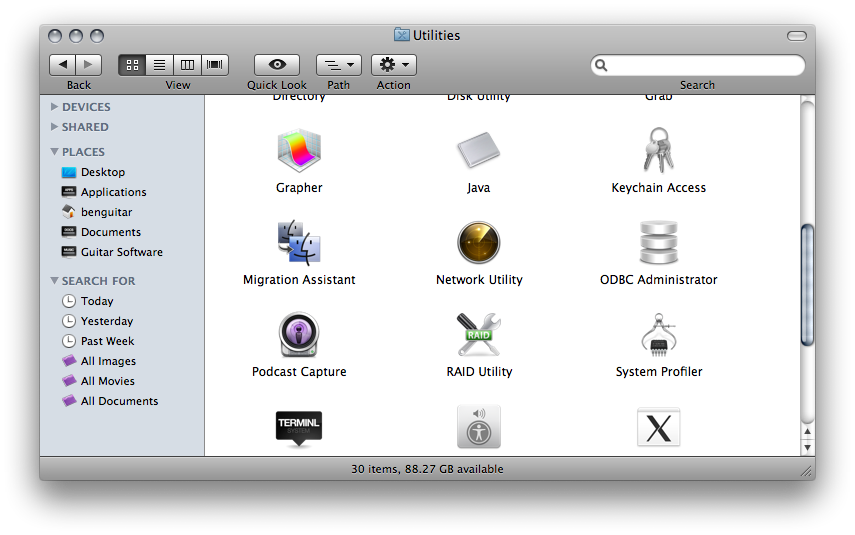Show All Movies smart search
855x535 pixels.
coord(98,381)
